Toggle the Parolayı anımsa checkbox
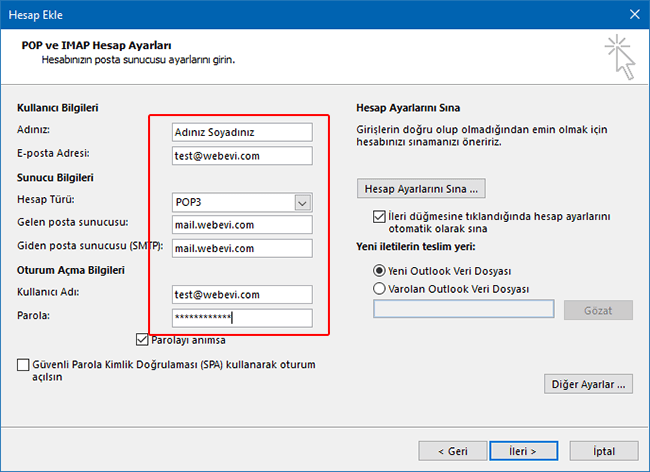 pyautogui.click(x=142, y=340)
